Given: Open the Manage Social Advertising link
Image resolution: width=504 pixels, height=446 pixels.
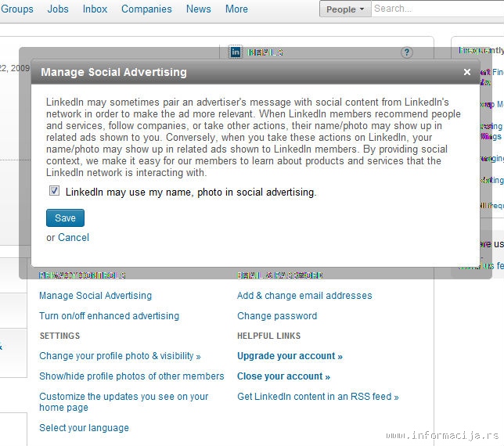Looking at the screenshot, I should tap(95, 296).
